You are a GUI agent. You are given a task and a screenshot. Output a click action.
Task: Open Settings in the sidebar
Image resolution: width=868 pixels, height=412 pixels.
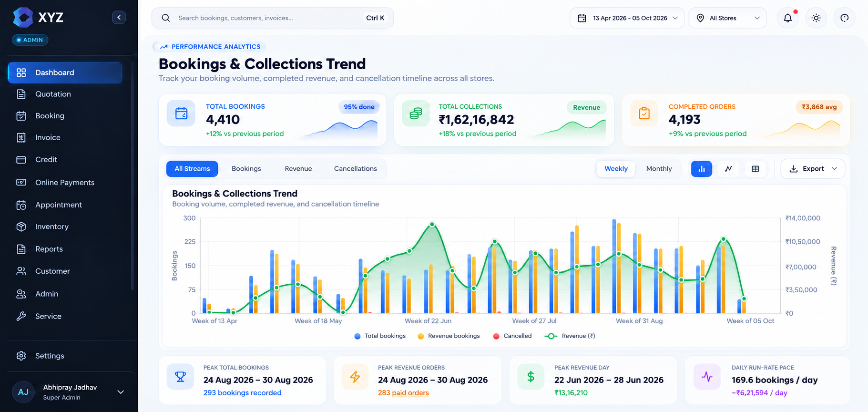coord(65,356)
